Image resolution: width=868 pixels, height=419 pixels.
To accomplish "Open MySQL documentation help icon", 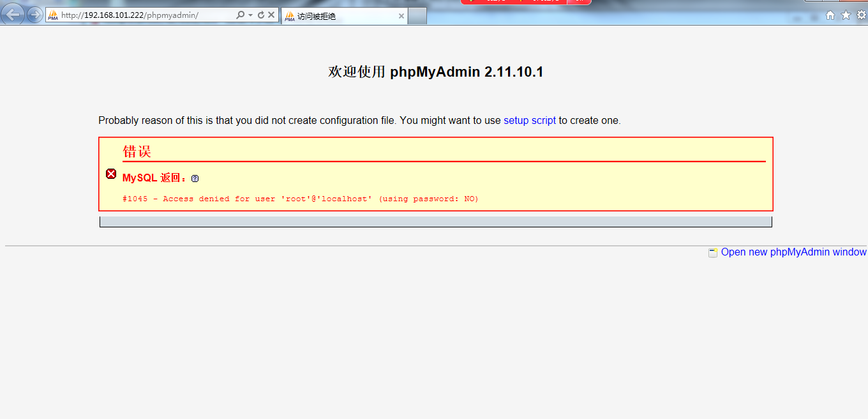I will pos(195,179).
